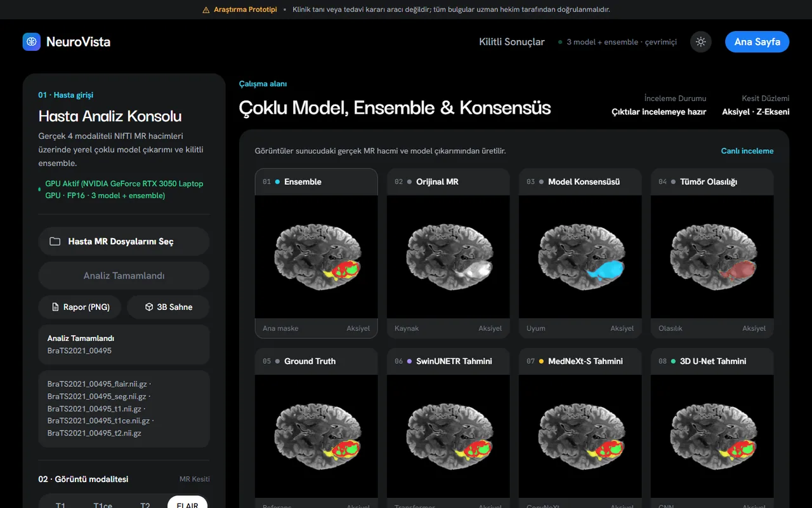Click the warning triangle icon in the top banner

206,10
